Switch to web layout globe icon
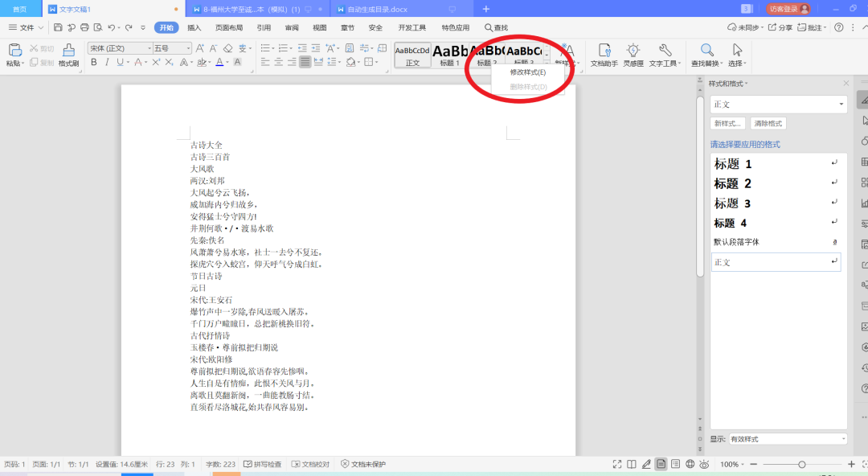 point(690,464)
